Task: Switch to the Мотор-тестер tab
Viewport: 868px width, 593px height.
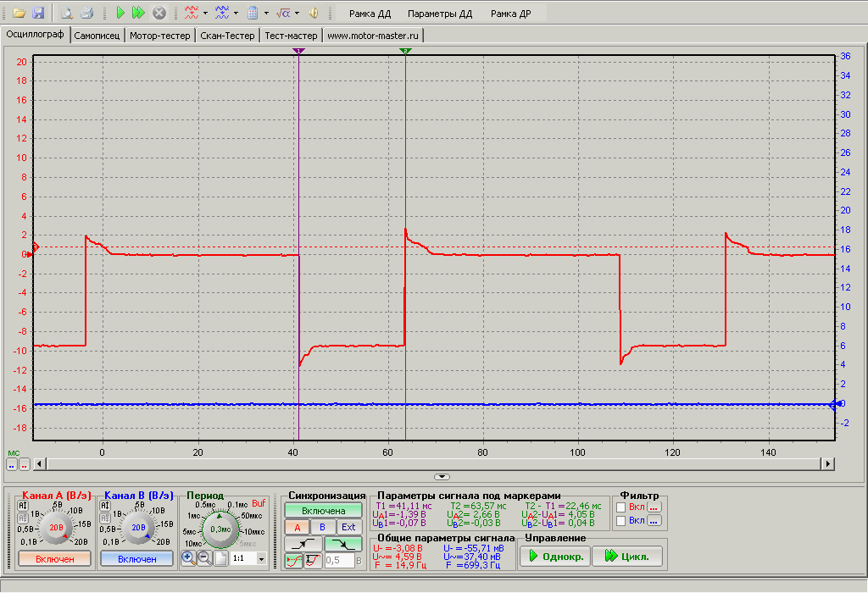Action: point(160,36)
